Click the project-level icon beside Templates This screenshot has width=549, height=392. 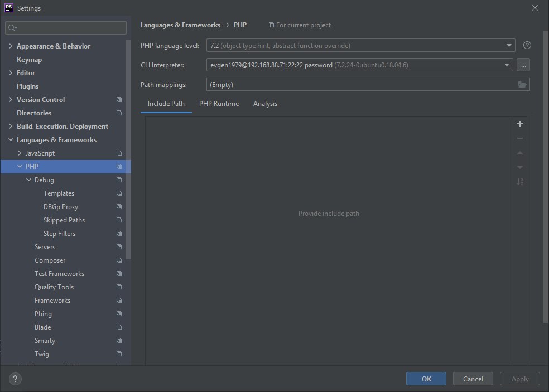pos(119,193)
